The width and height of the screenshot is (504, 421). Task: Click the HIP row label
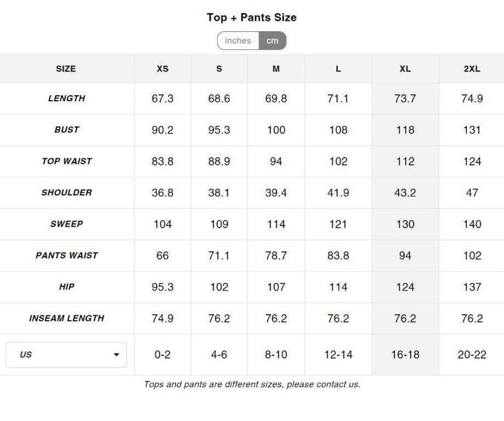click(x=67, y=287)
